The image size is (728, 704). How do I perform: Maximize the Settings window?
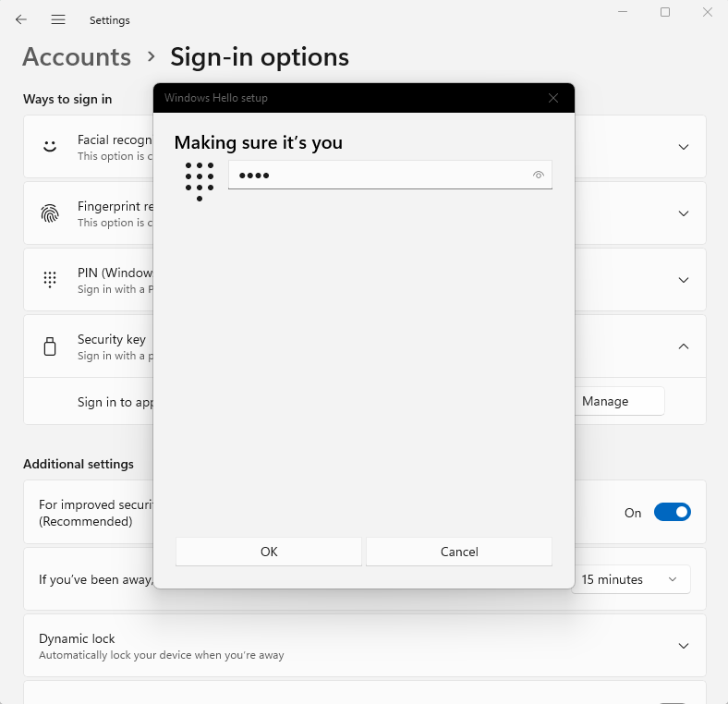coord(665,12)
